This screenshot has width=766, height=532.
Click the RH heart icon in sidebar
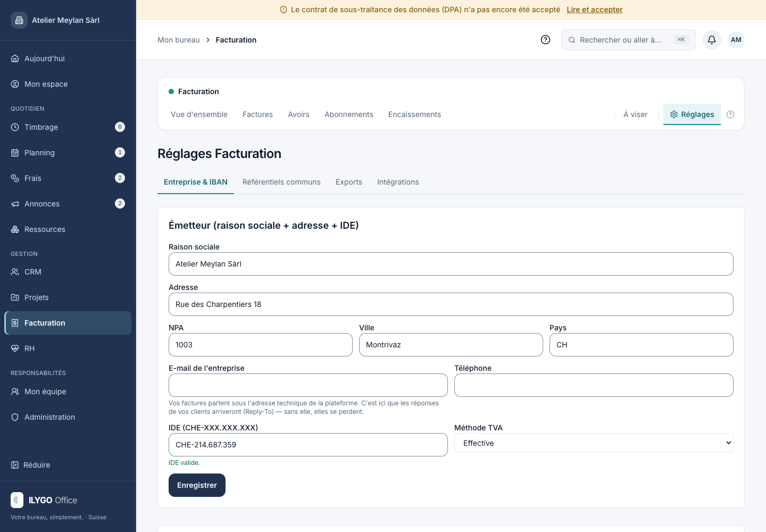[15, 348]
